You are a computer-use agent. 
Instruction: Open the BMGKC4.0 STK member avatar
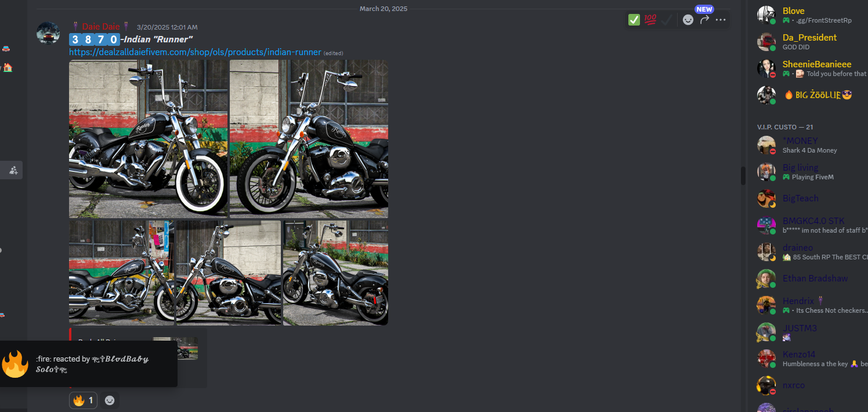point(766,225)
